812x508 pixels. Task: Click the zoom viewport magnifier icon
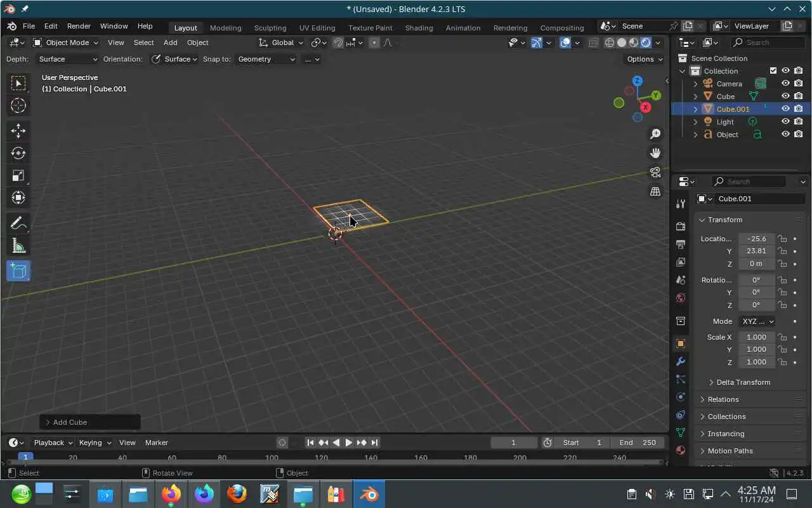655,134
